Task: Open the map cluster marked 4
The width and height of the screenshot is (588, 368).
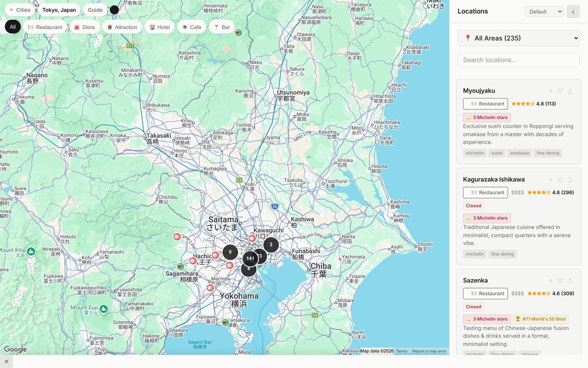Action: pos(248,269)
